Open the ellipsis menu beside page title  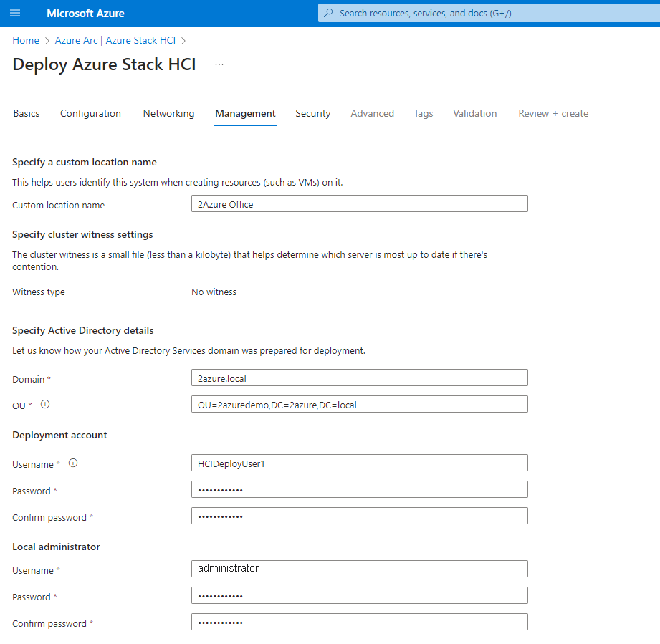219,64
